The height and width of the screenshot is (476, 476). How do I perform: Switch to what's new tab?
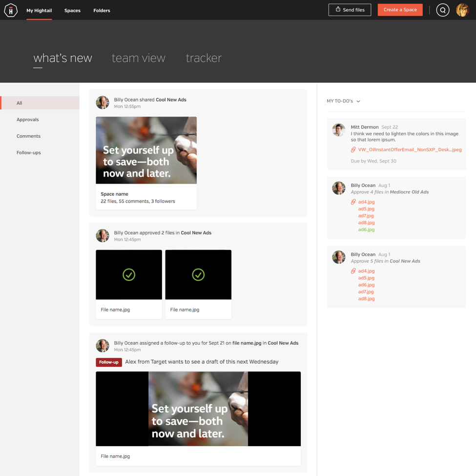coord(62,58)
